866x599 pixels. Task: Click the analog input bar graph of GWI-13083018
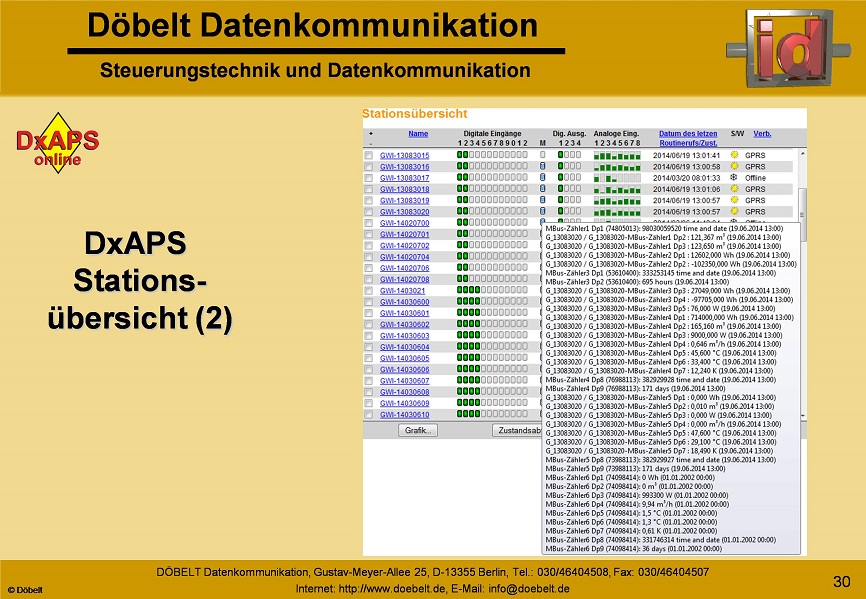616,189
